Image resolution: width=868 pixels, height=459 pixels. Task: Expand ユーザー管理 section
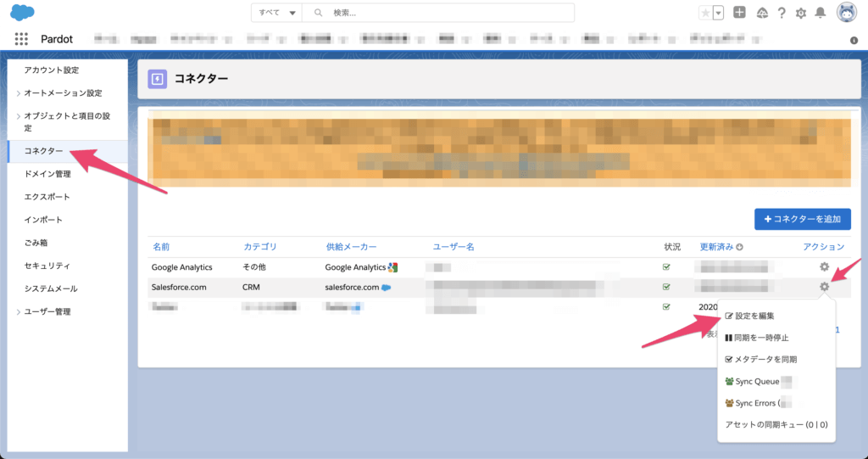tap(44, 311)
